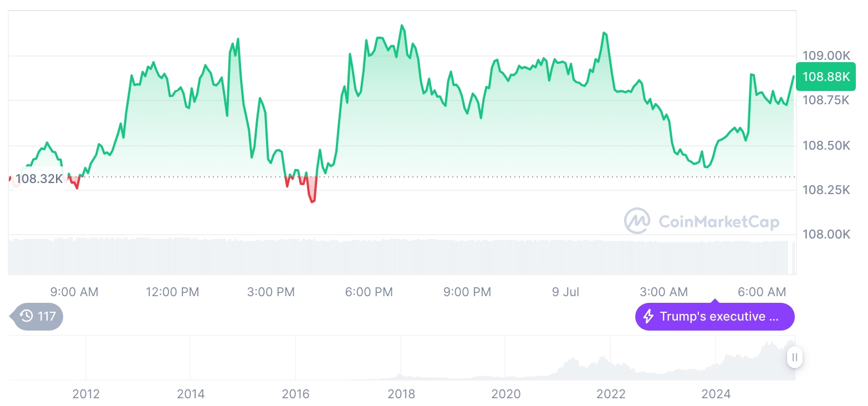The height and width of the screenshot is (406, 868).
Task: Click the CoinMarketCap watermark logo
Action: tap(637, 221)
